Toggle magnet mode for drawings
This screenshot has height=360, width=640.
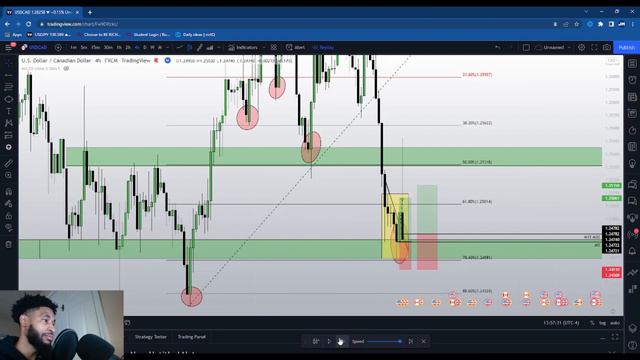tap(9, 191)
